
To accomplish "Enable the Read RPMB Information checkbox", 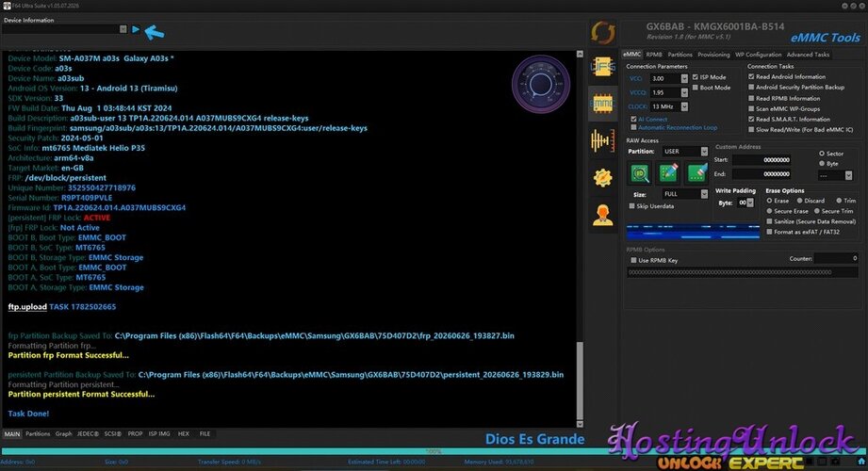I will 751,98.
